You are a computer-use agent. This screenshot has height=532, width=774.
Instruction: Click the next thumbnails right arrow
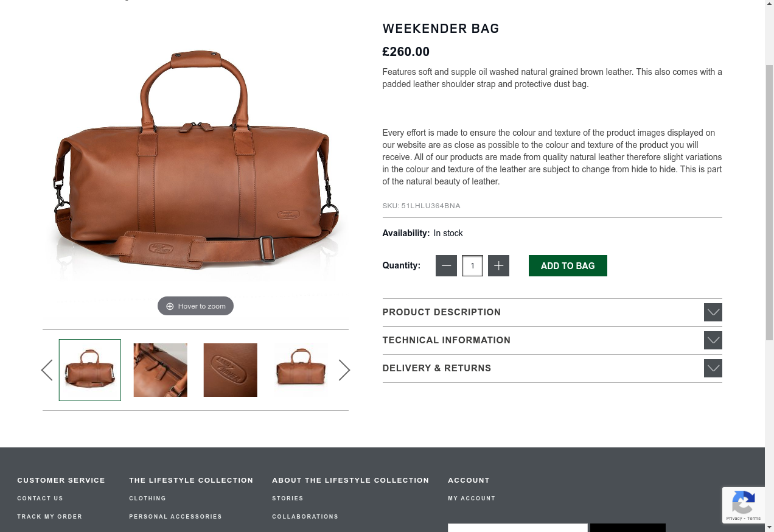pos(344,370)
